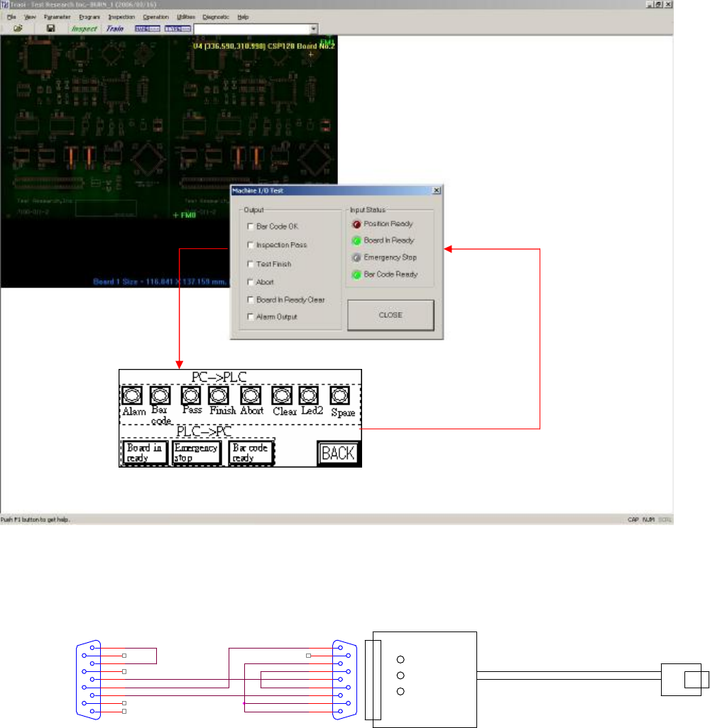Viewport: 710px width, 728px height.
Task: Check the Board In Ready Clear checkbox
Action: [x=251, y=300]
